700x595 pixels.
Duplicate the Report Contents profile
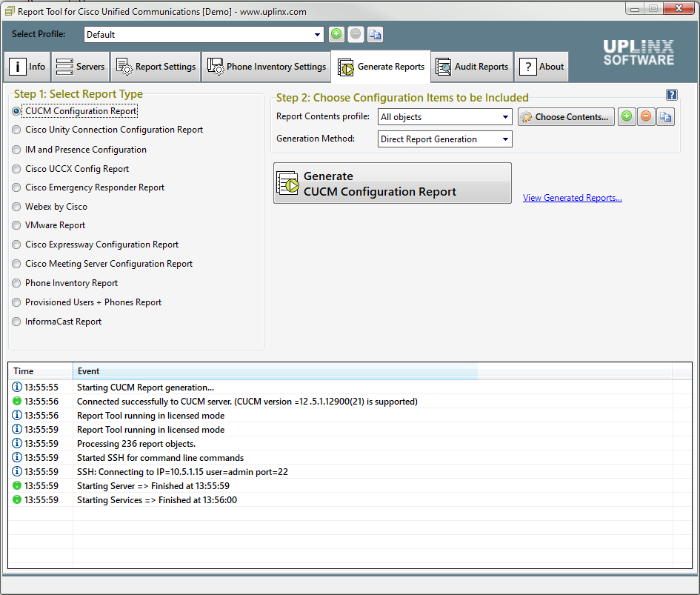click(665, 116)
